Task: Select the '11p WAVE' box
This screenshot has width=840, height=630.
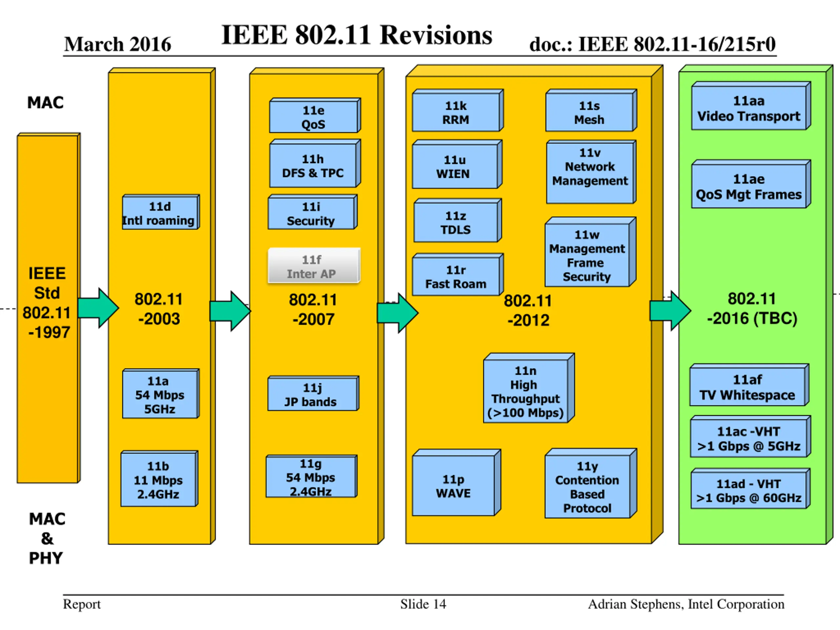Action: point(456,483)
